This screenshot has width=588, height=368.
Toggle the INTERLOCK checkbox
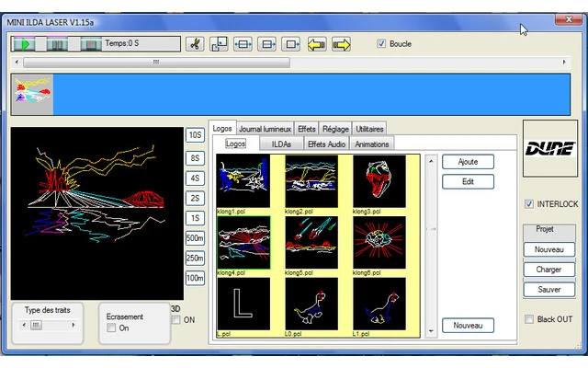click(x=529, y=204)
